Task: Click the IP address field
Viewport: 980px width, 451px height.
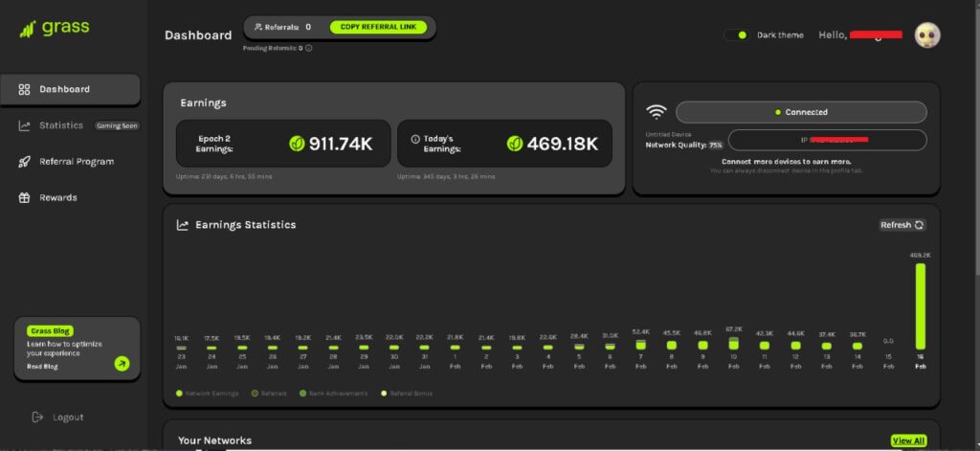Action: point(828,140)
